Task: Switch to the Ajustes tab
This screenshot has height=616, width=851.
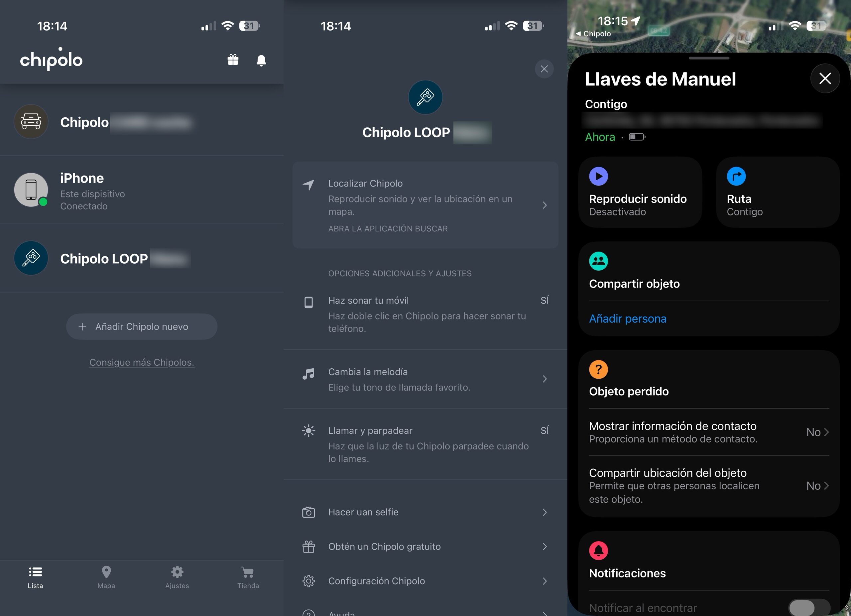Action: [x=177, y=578]
